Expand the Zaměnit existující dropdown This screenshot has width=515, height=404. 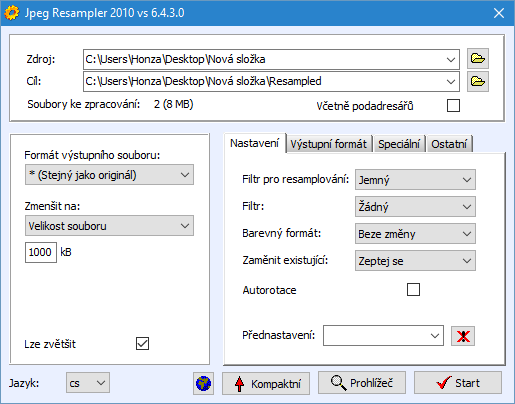(415, 261)
